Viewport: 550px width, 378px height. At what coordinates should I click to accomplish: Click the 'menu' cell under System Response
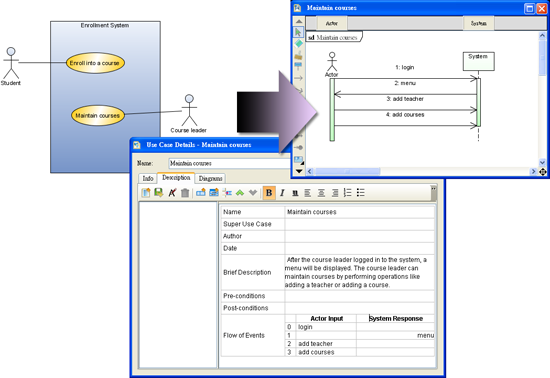click(x=395, y=335)
